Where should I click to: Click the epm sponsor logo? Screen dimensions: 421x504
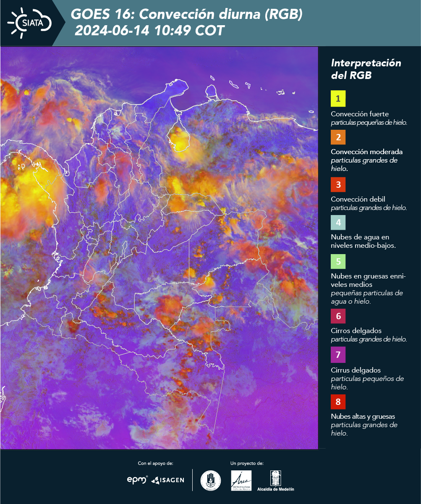[x=138, y=479]
